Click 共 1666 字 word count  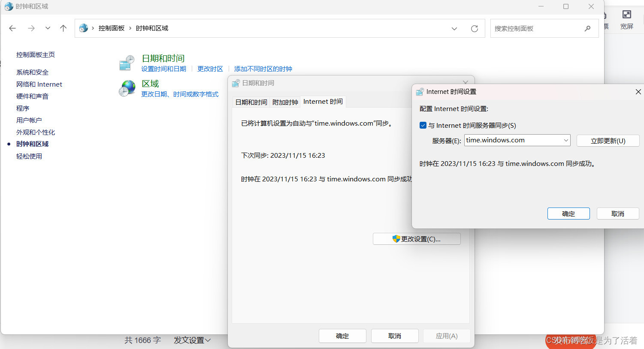(143, 340)
